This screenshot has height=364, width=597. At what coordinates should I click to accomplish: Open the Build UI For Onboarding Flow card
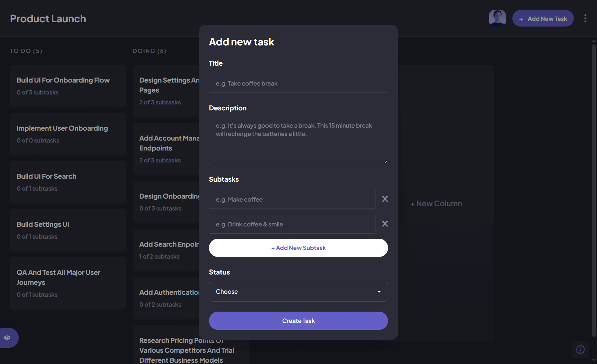point(68,86)
